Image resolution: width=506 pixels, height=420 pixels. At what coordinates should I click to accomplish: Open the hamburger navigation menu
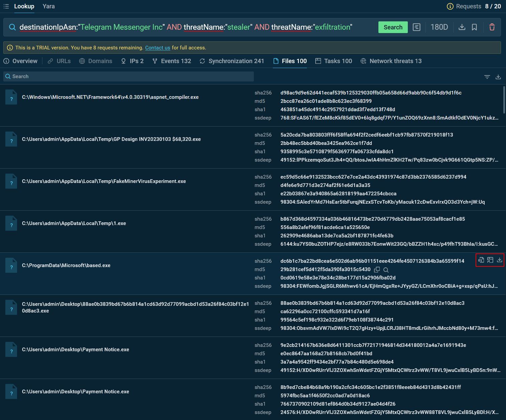pyautogui.click(x=6, y=6)
